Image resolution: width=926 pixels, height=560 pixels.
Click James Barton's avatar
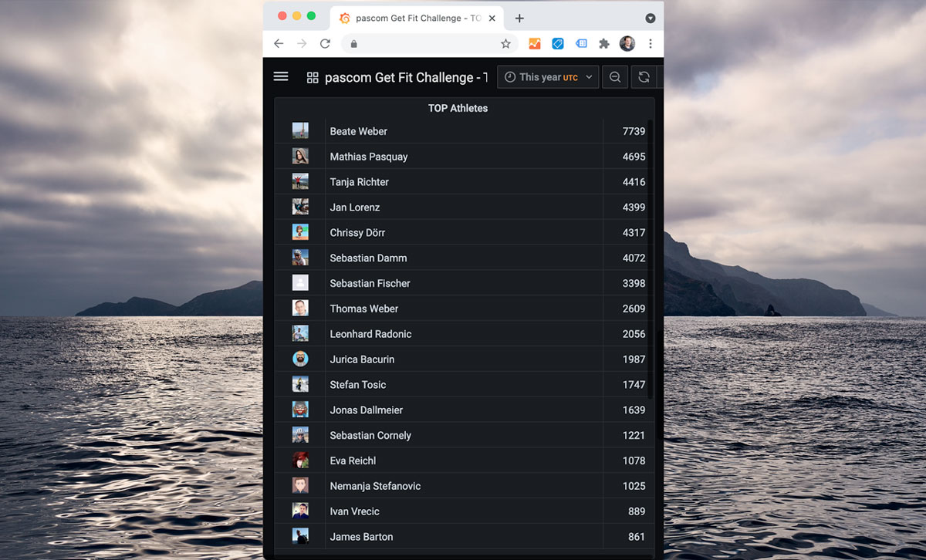point(300,536)
